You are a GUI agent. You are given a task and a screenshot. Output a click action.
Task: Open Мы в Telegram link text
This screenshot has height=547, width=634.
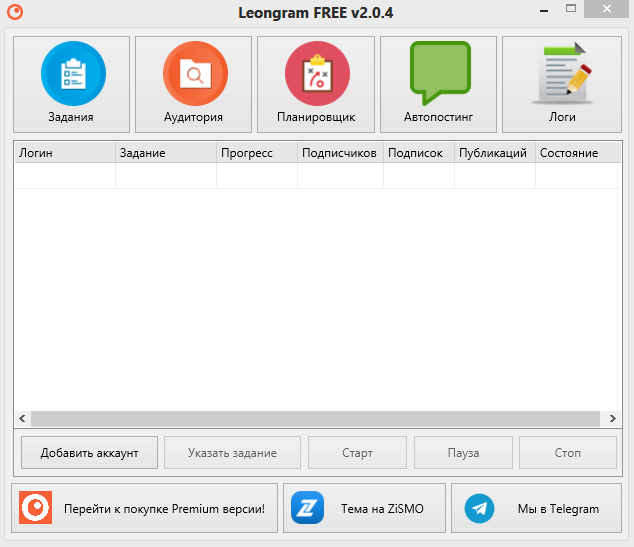(x=558, y=509)
